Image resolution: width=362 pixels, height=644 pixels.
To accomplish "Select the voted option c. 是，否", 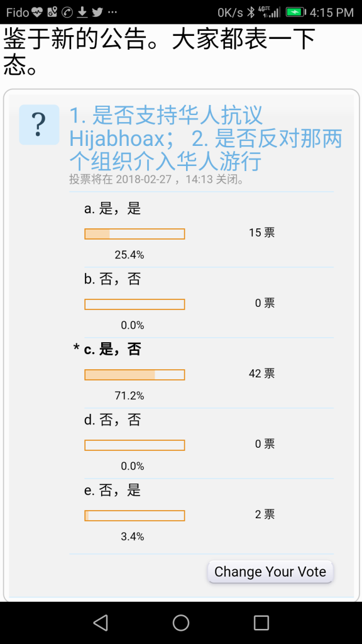I will pyautogui.click(x=112, y=350).
